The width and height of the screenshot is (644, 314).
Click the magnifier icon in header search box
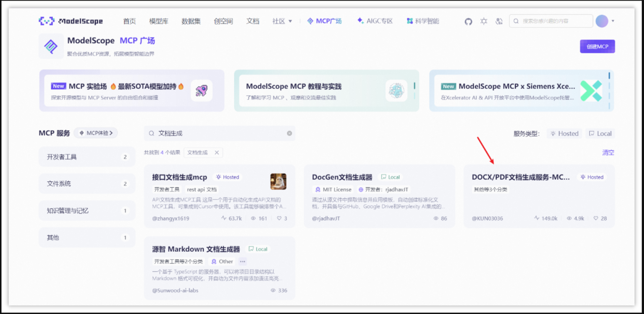click(x=516, y=21)
